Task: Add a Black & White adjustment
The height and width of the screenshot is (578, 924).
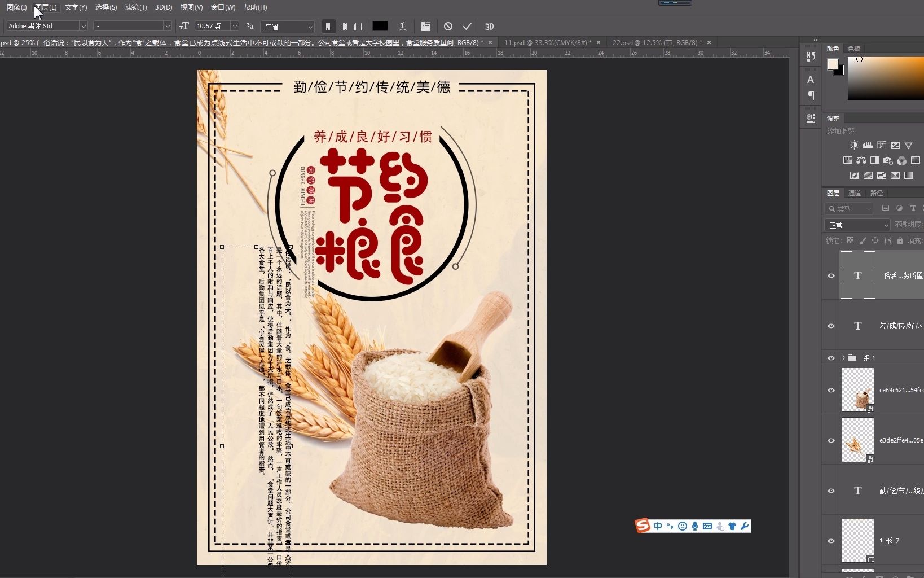Action: point(874,160)
